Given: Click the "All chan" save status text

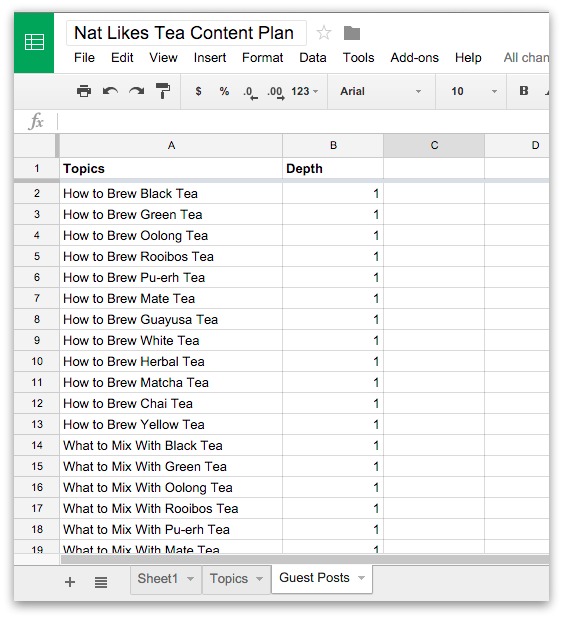Looking at the screenshot, I should (x=526, y=58).
